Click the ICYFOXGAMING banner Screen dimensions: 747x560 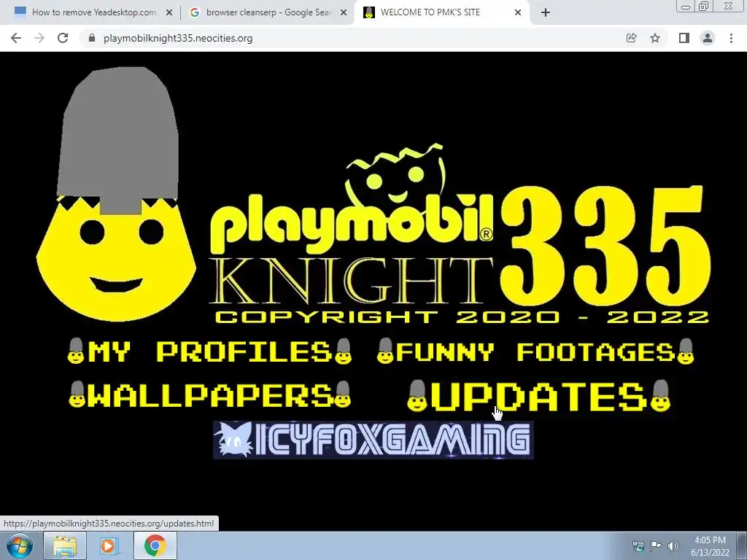373,440
